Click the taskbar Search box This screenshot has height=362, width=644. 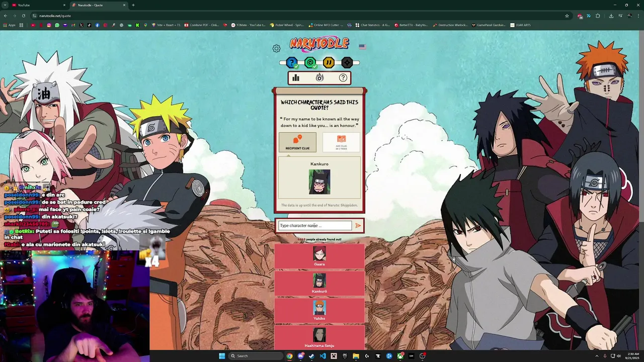pos(256,356)
